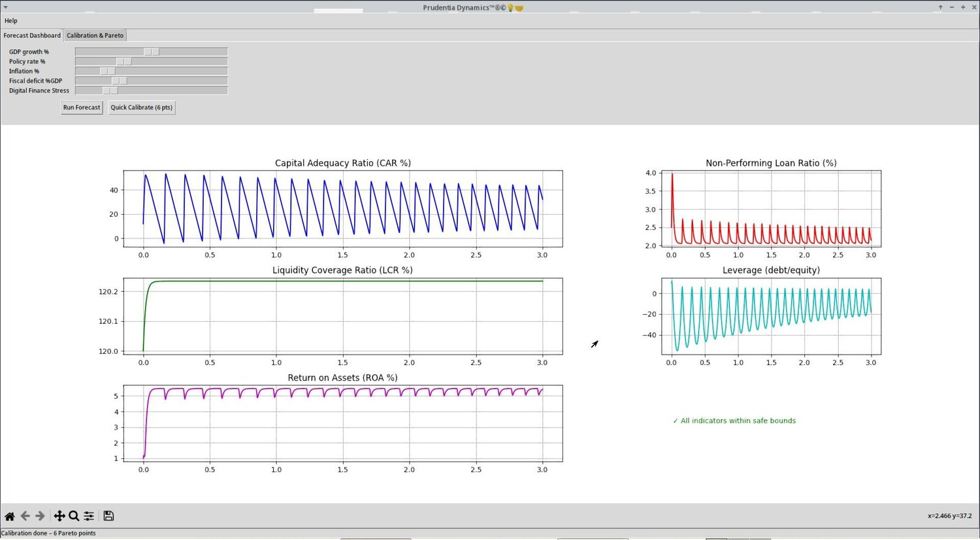This screenshot has width=980, height=540.
Task: Open window menu arrow in title bar
Action: pyautogui.click(x=6, y=7)
